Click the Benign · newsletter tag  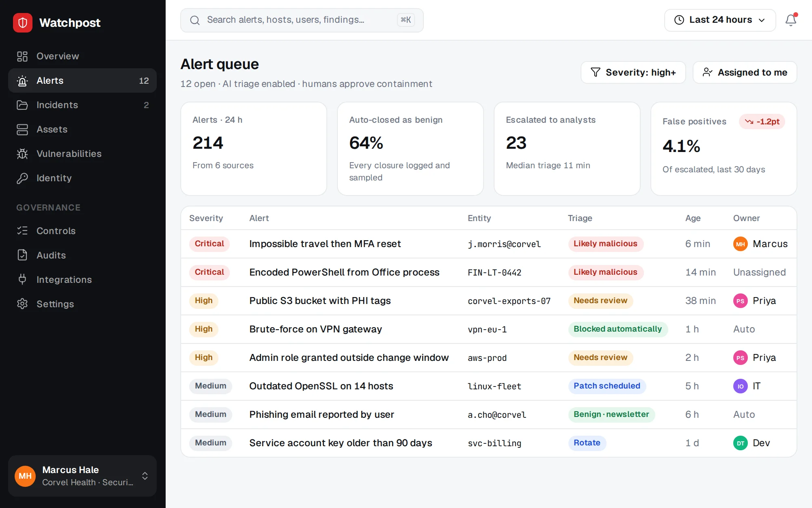click(611, 415)
